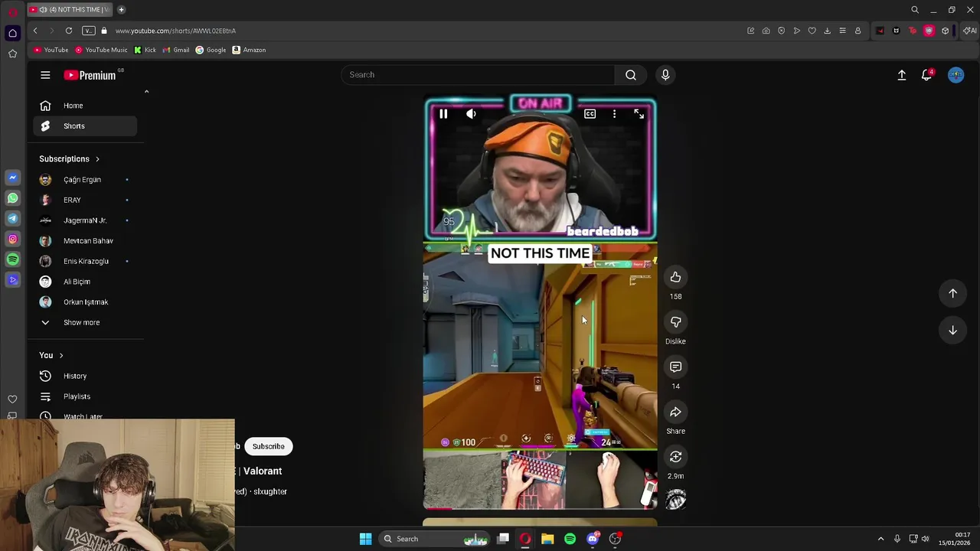
Task: Open the YouTube Music bookmark
Action: pos(101,50)
